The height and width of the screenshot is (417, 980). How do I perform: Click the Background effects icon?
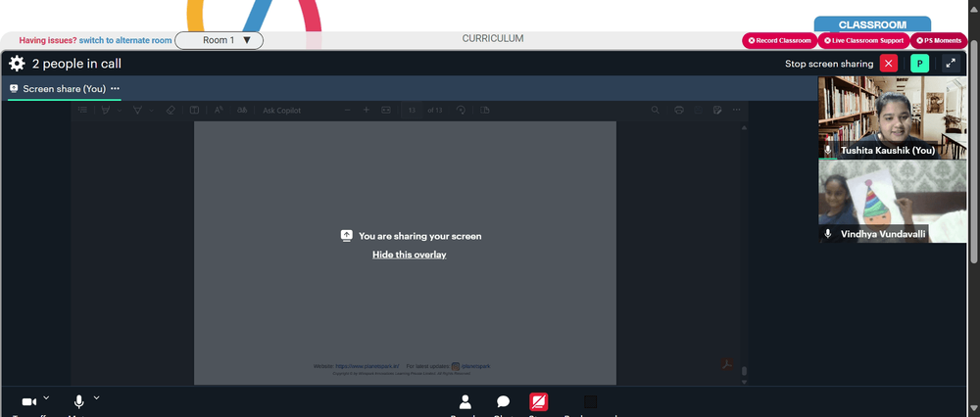coord(590,401)
